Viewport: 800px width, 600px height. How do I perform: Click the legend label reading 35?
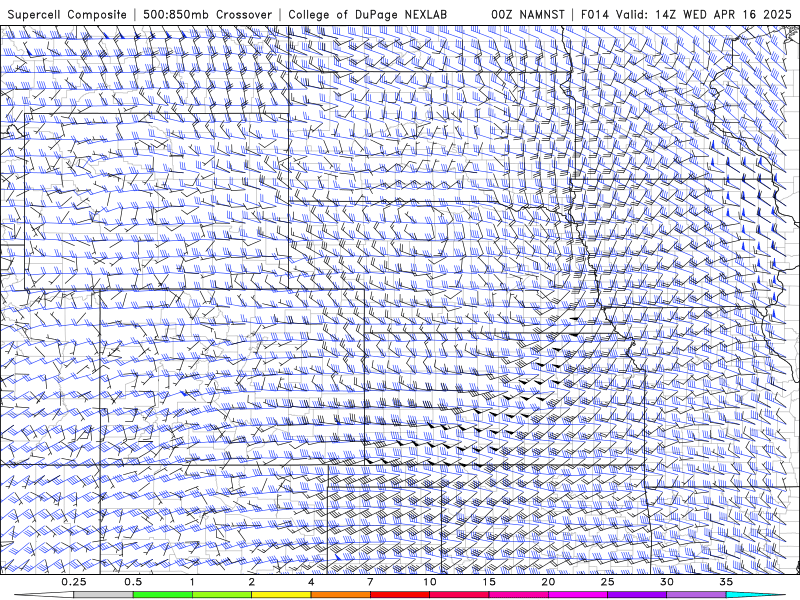pyautogui.click(x=726, y=582)
